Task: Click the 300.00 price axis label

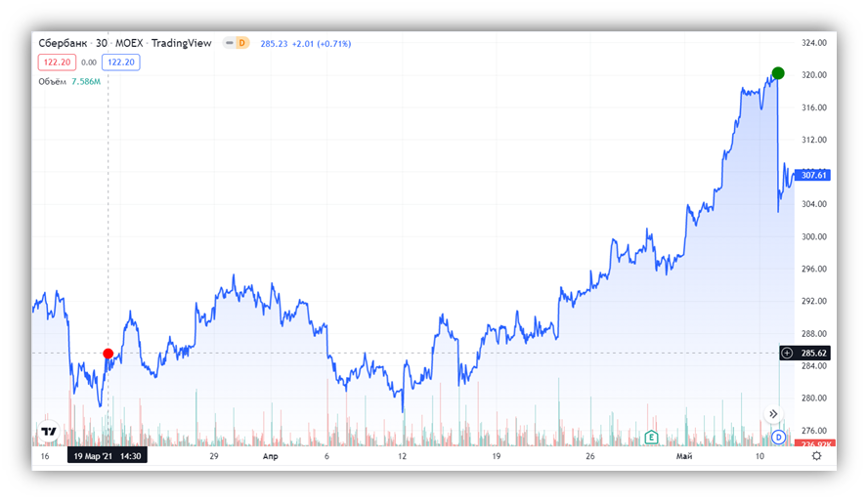Action: [x=813, y=236]
